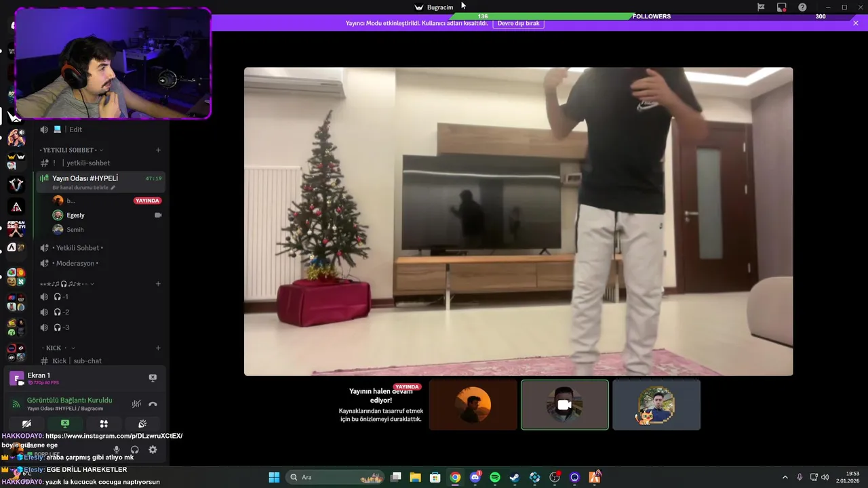Click Bugracim server name in title bar
This screenshot has height=488, width=868.
[x=440, y=7]
